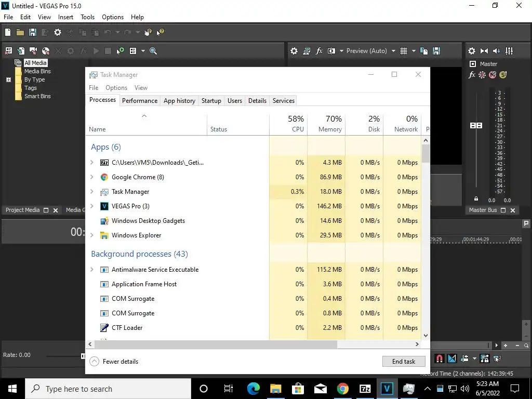
Task: Select the Media Bins folder
Action: (37, 71)
